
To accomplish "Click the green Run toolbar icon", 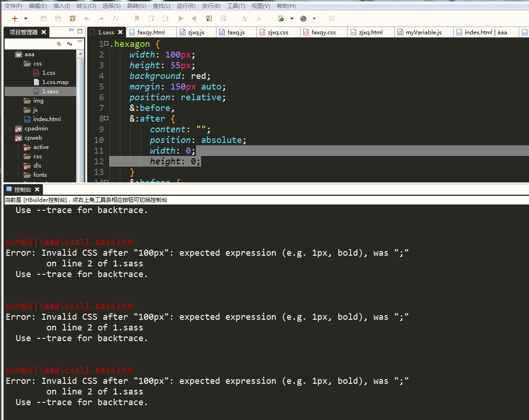I will coord(281,19).
